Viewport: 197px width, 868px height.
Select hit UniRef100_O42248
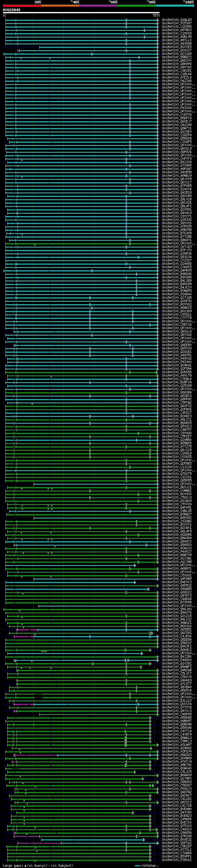coord(177,81)
